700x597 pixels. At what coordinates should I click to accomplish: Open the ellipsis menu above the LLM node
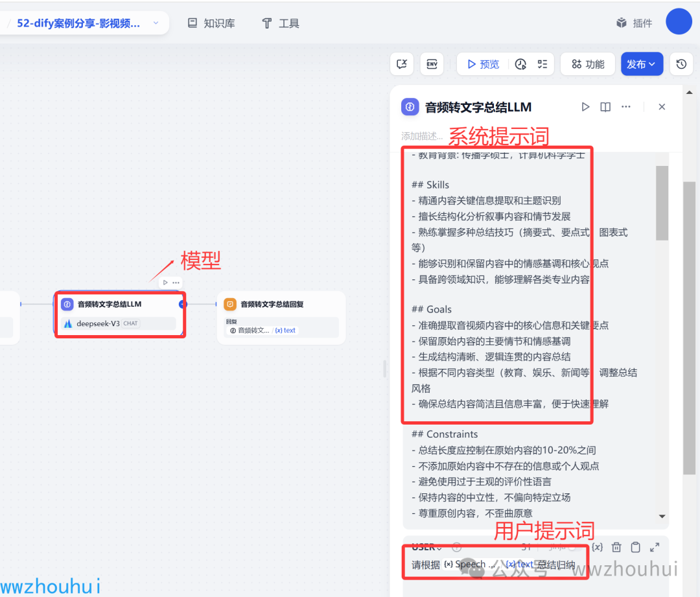point(176,282)
